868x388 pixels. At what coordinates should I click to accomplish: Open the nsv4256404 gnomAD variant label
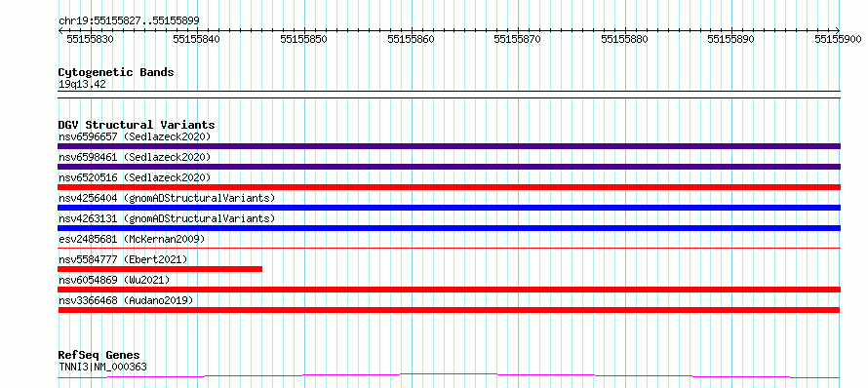tap(167, 198)
